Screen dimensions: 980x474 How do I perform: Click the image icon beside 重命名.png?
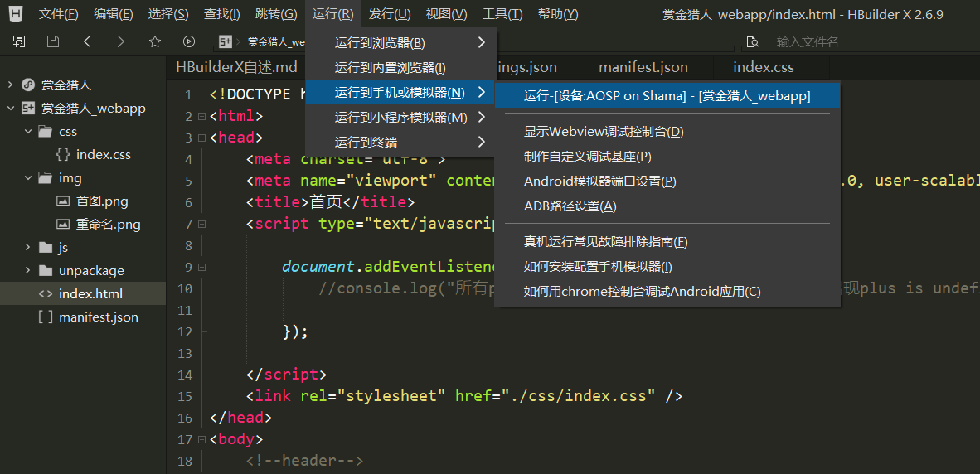62,225
